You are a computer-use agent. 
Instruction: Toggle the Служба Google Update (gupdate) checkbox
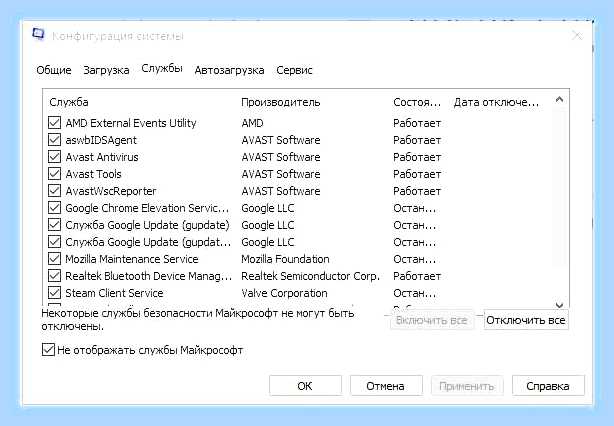coord(54,225)
